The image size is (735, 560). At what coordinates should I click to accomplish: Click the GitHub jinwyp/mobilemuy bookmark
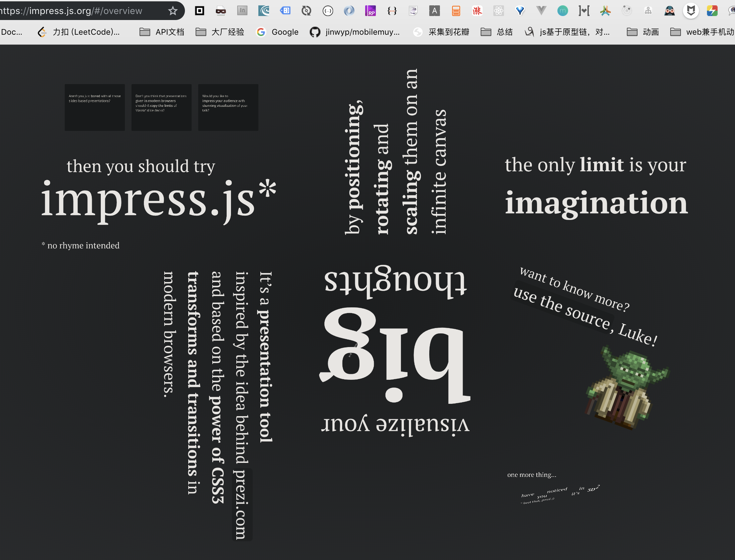(x=355, y=32)
